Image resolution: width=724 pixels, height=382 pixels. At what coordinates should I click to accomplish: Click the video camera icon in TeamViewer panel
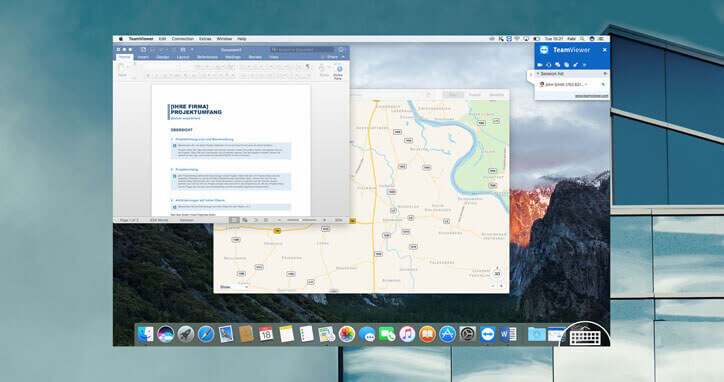pyautogui.click(x=540, y=65)
